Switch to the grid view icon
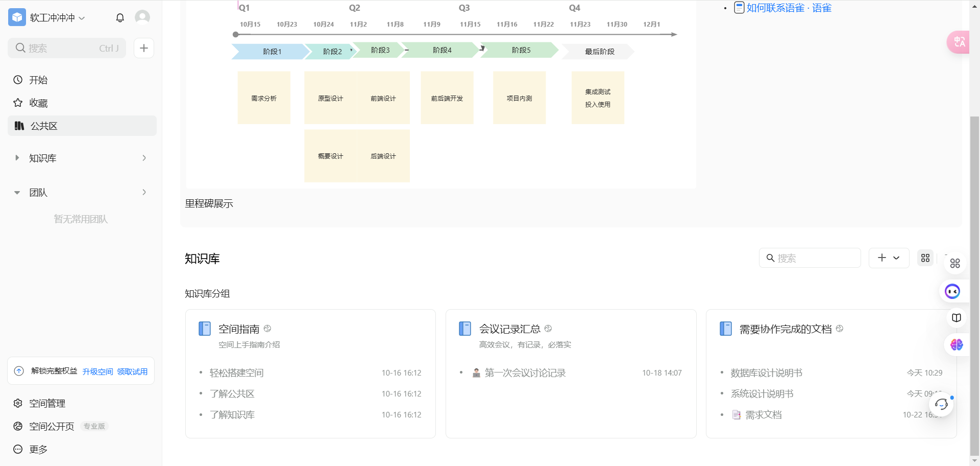Viewport: 980px width, 466px height. click(x=925, y=258)
